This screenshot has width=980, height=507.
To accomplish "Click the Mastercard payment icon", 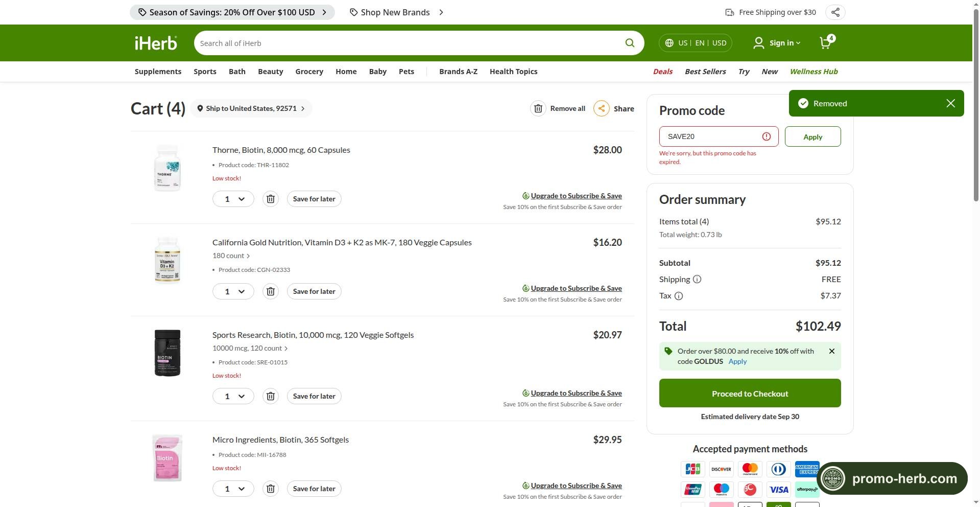I will click(750, 469).
